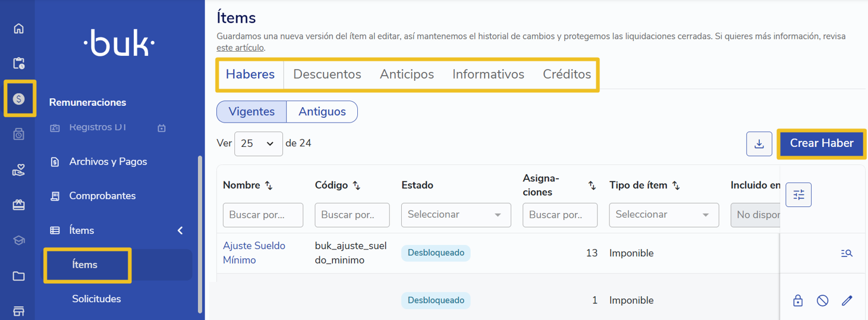Open Tipo de ítem Seleccionar dropdown

click(663, 215)
